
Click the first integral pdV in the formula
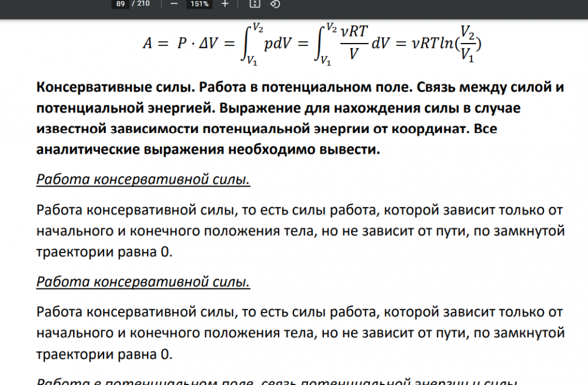(266, 44)
